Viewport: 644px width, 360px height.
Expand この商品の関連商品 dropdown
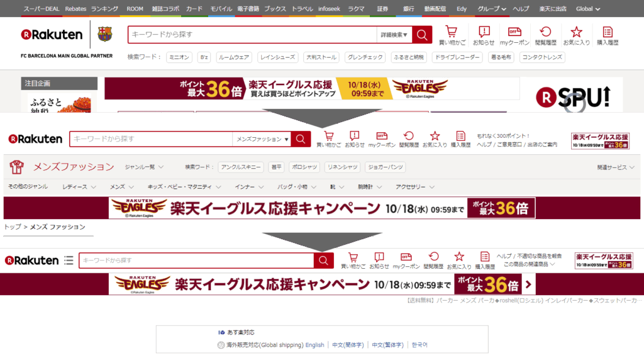point(529,264)
